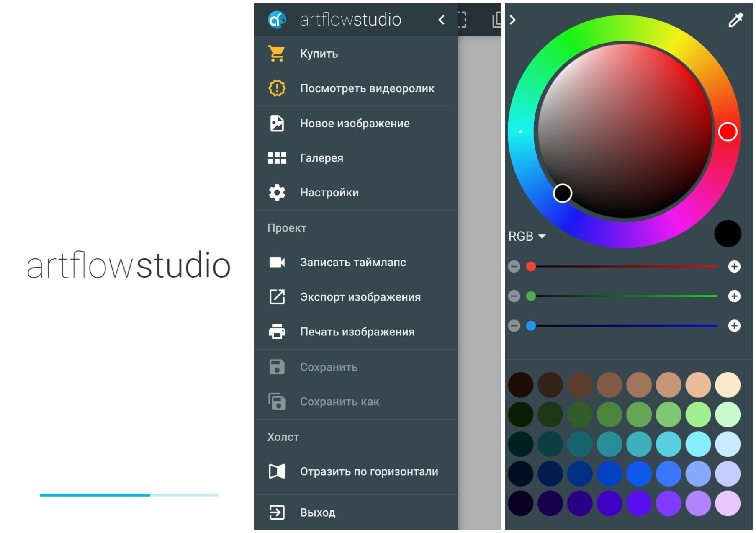Screen dimensions: 756x533
Task: Click Печать изображения label
Action: point(357,332)
